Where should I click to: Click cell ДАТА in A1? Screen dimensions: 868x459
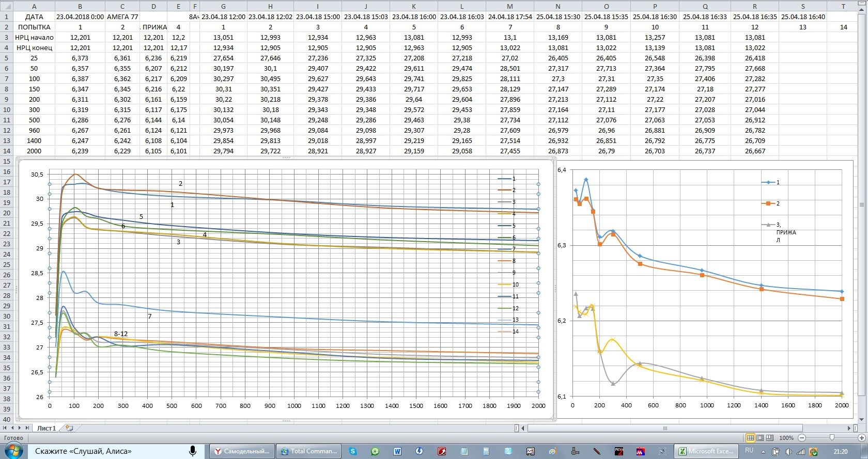click(34, 17)
